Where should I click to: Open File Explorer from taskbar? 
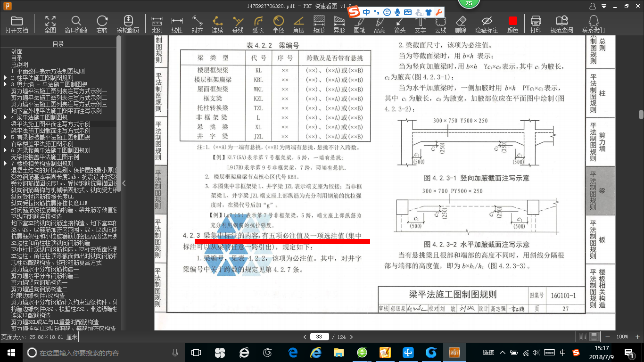pyautogui.click(x=339, y=352)
